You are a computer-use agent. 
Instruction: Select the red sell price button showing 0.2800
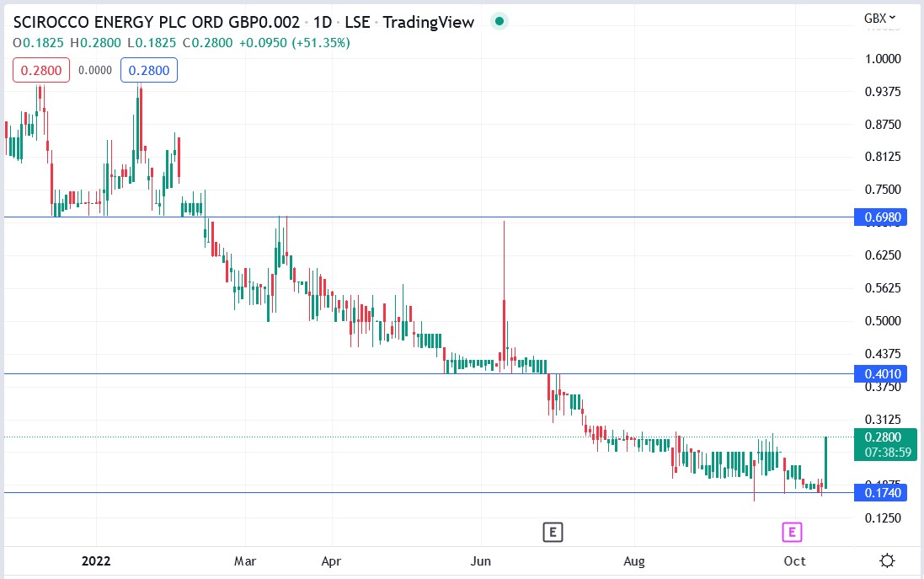[x=40, y=71]
